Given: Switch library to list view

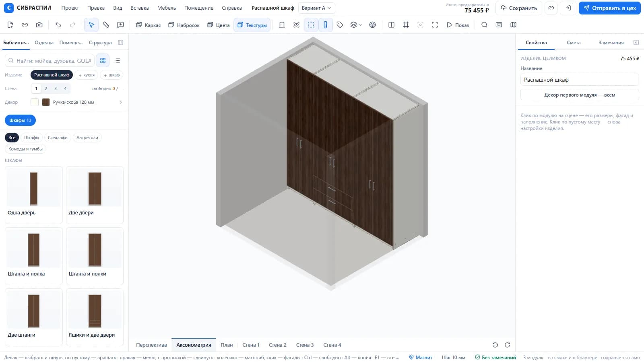Looking at the screenshot, I should tap(118, 61).
